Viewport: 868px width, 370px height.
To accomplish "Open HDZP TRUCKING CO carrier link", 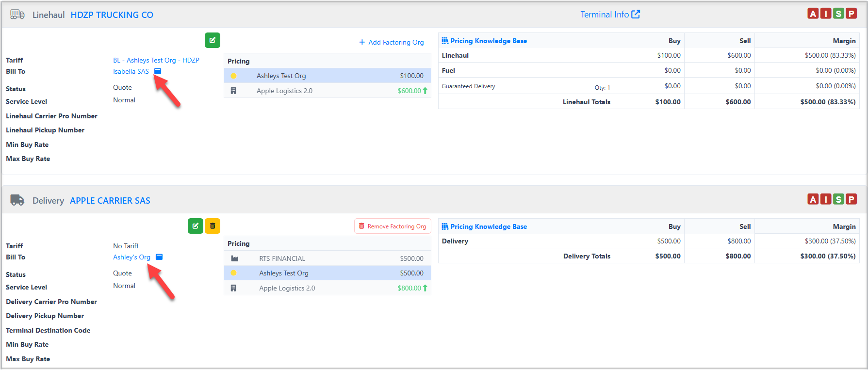I will [x=112, y=15].
